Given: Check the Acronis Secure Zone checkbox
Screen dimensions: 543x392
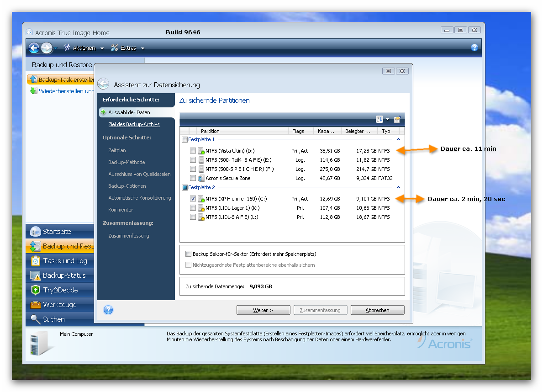Looking at the screenshot, I should pyautogui.click(x=193, y=178).
